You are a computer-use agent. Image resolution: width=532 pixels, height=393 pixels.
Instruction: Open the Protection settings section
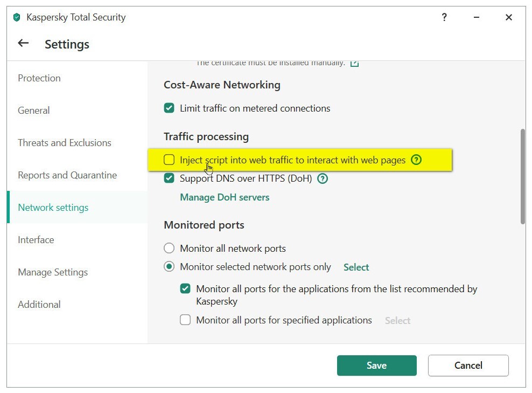point(39,78)
